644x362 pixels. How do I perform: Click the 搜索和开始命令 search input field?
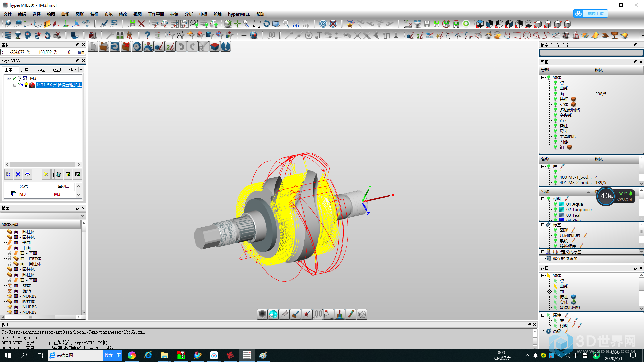[x=591, y=53]
